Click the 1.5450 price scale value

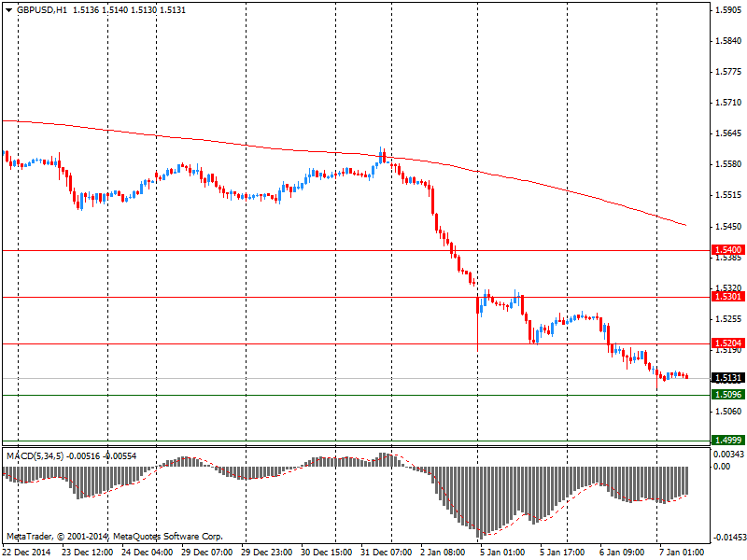coord(729,226)
